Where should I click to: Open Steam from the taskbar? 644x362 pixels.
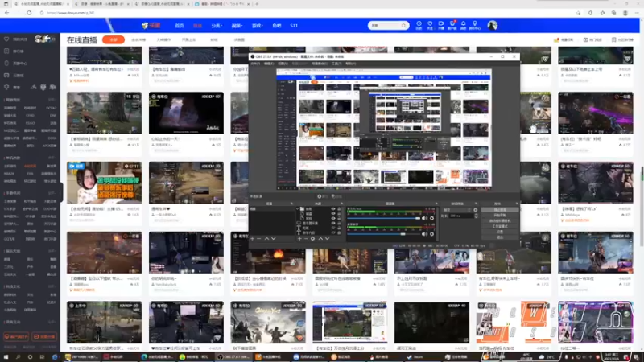tap(415, 357)
